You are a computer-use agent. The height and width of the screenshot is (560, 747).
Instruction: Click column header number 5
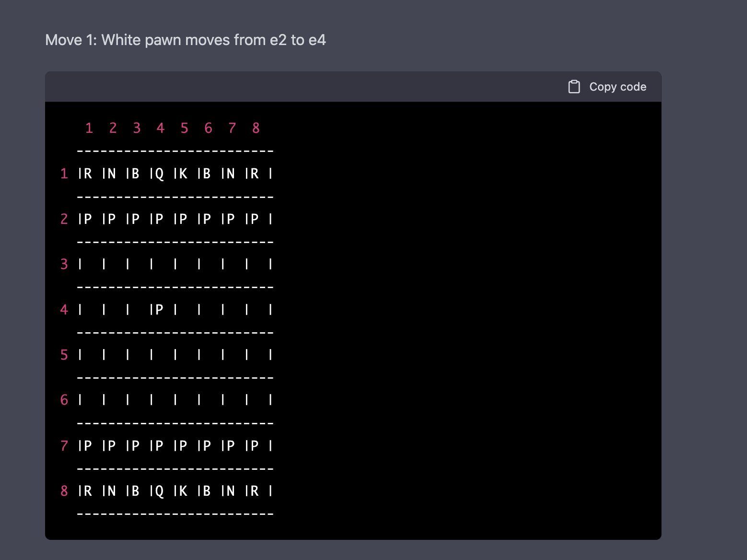184,128
